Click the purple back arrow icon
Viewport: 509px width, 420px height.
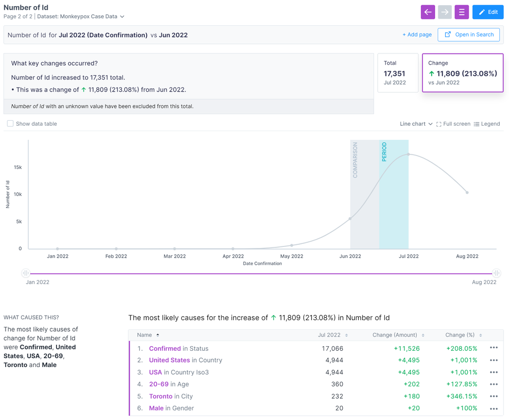tap(428, 12)
